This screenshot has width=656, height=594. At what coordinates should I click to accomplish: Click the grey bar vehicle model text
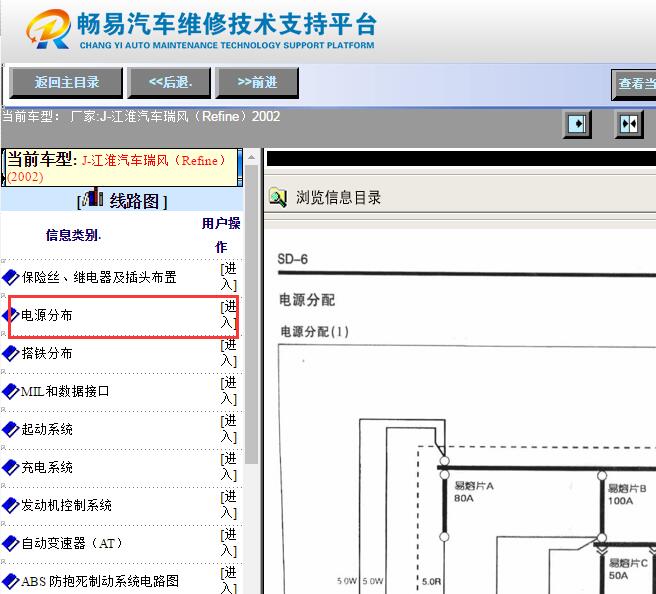point(141,116)
